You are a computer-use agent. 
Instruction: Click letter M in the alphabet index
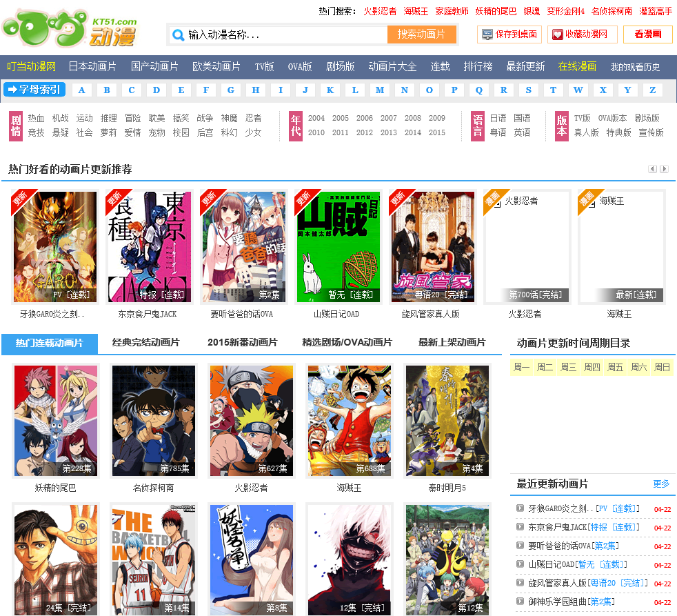tap(380, 90)
